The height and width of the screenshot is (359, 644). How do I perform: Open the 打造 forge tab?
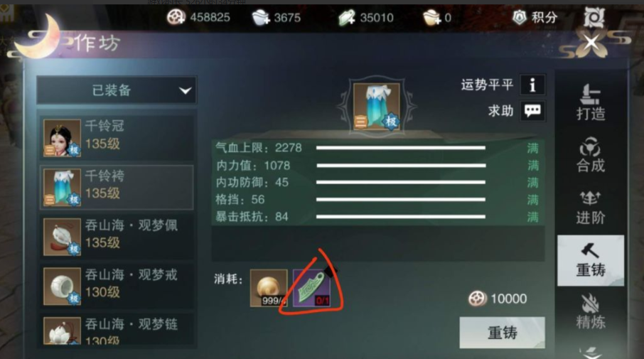[x=591, y=102]
